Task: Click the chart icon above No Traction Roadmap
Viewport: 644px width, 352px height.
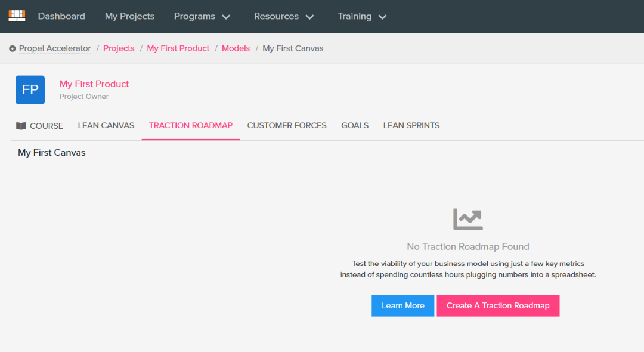Action: (468, 220)
